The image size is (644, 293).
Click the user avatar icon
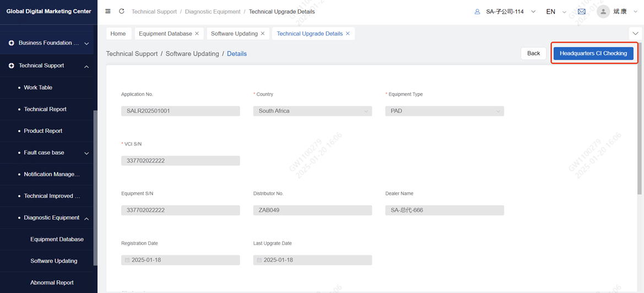(x=603, y=12)
